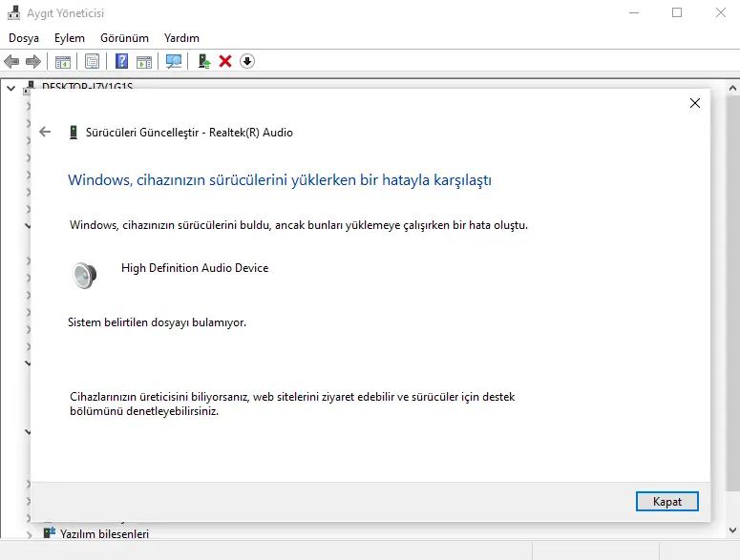Image resolution: width=740 pixels, height=560 pixels.
Task: Click the blue Help question mark icon
Action: 122,61
